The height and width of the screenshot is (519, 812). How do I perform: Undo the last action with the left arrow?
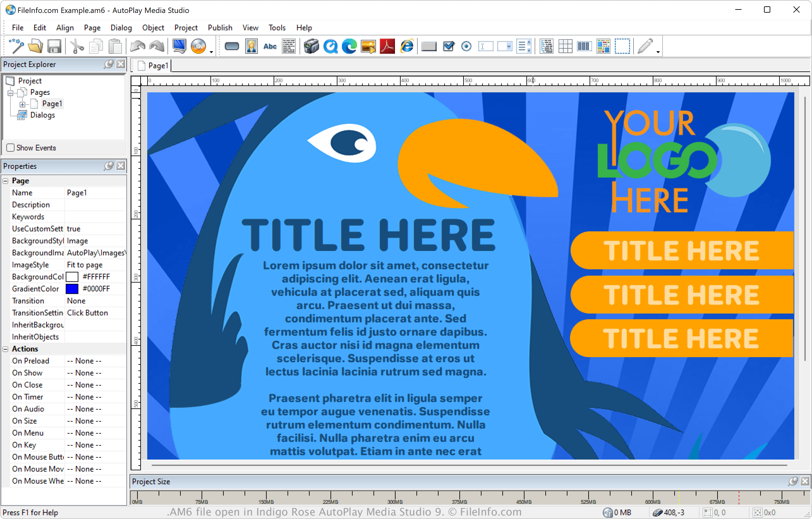pos(137,46)
